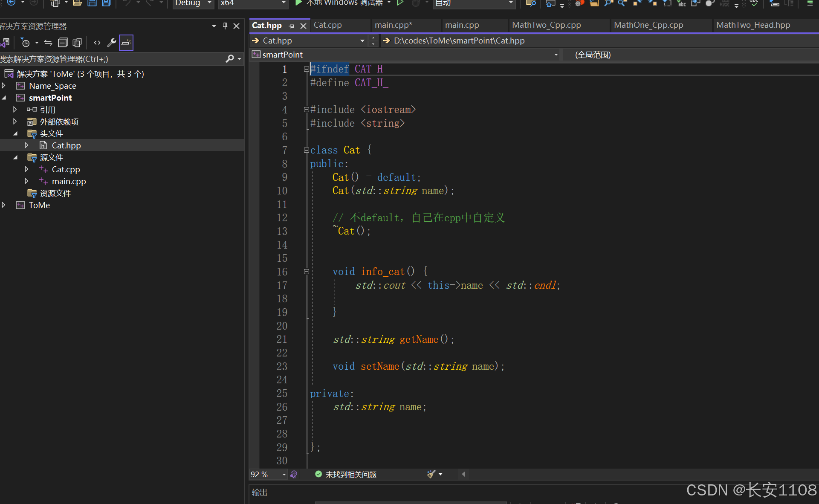Click code cleanup broom icon in status strip
819x504 pixels.
[431, 474]
